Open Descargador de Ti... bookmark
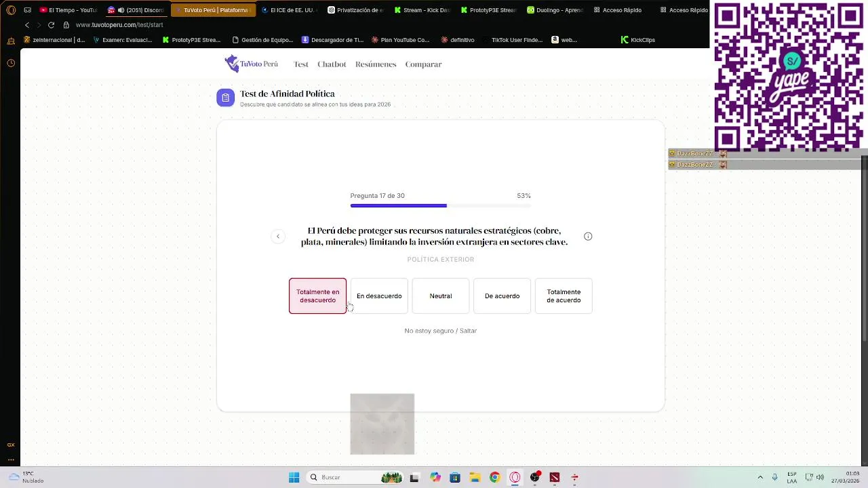Image resolution: width=868 pixels, height=488 pixels. [x=333, y=40]
